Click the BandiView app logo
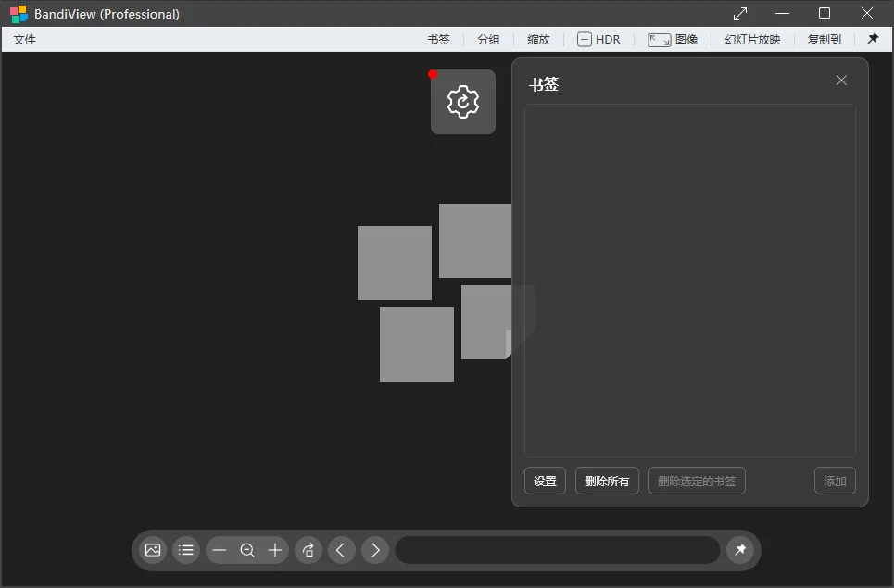This screenshot has width=894, height=588. [19, 14]
